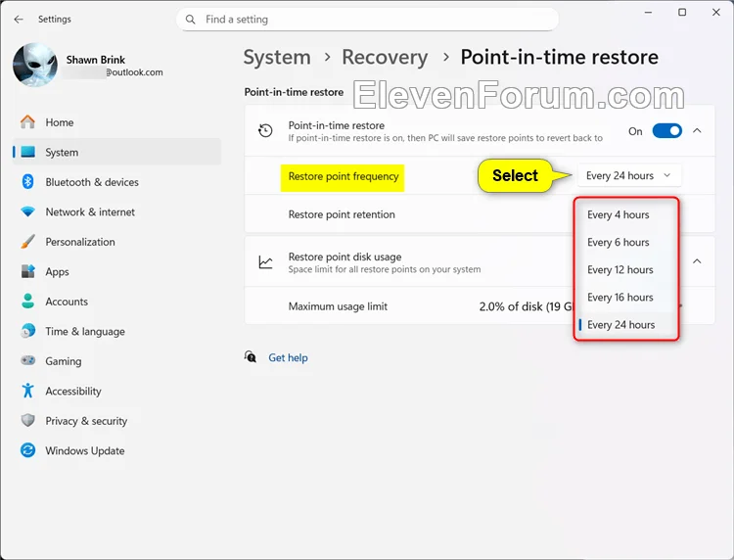Screen dimensions: 734x560
Task: Click the point-in-time restore clock icon
Action: click(265, 130)
